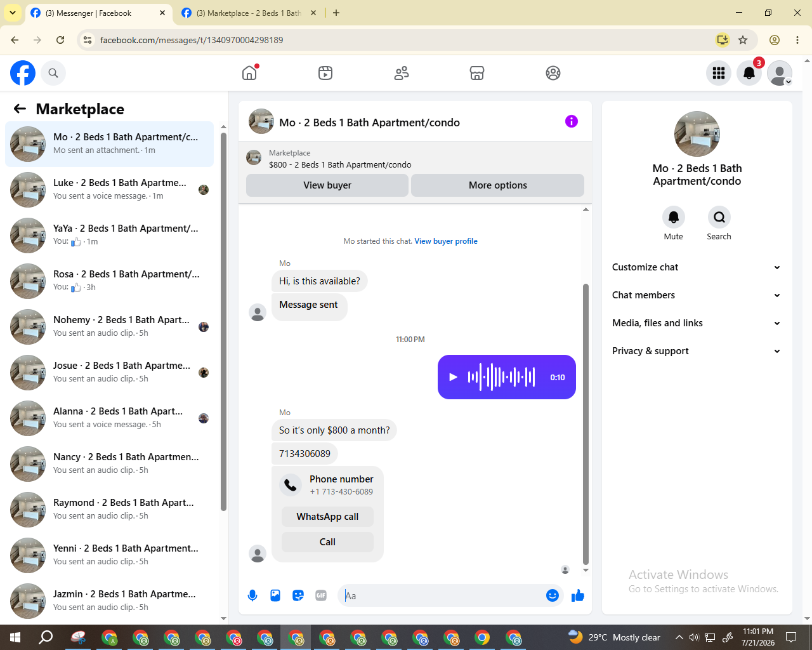Follow the View buyer profile link
Screen dimensions: 812x650
tap(446, 241)
